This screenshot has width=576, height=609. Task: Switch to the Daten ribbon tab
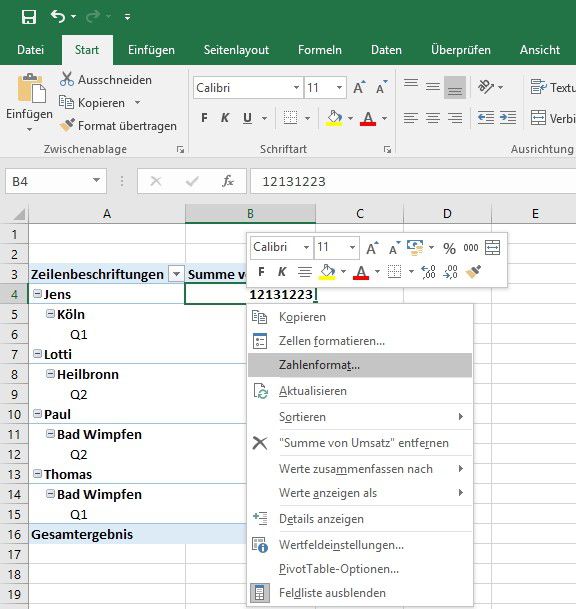click(x=386, y=50)
